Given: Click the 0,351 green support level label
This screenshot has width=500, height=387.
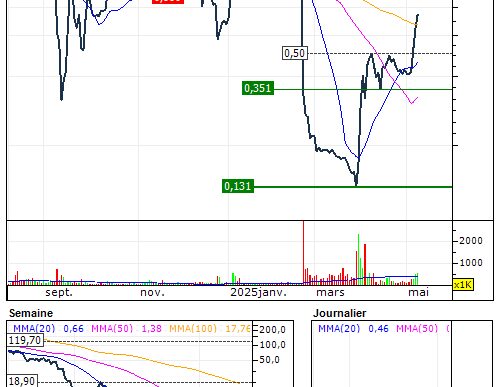Looking at the screenshot, I should (258, 88).
